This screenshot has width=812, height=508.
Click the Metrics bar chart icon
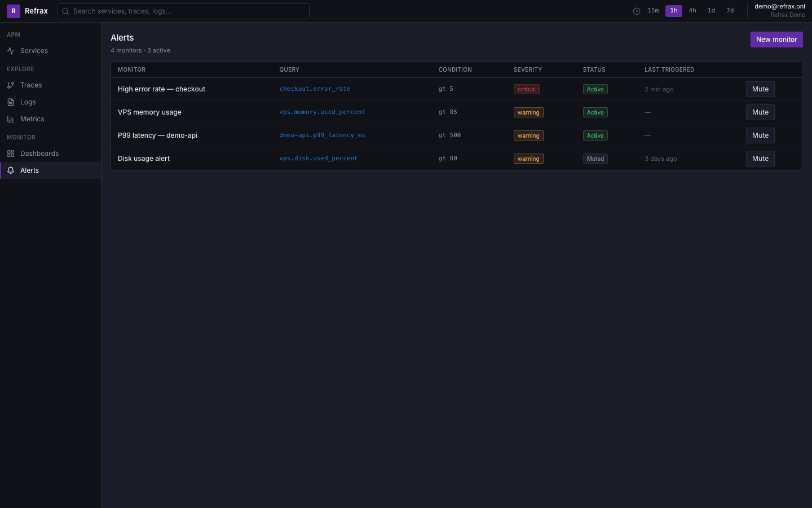(11, 119)
